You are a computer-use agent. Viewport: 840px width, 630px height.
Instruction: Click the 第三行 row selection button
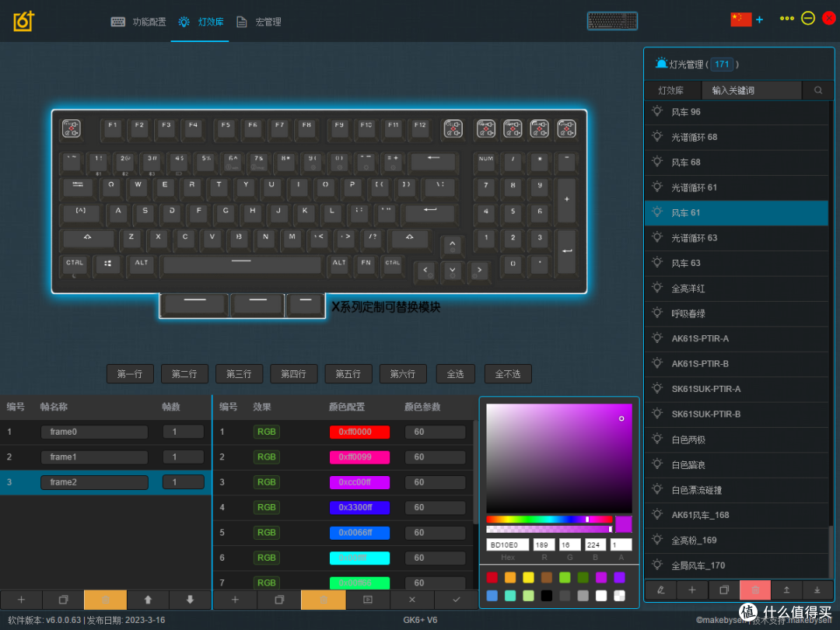point(239,374)
